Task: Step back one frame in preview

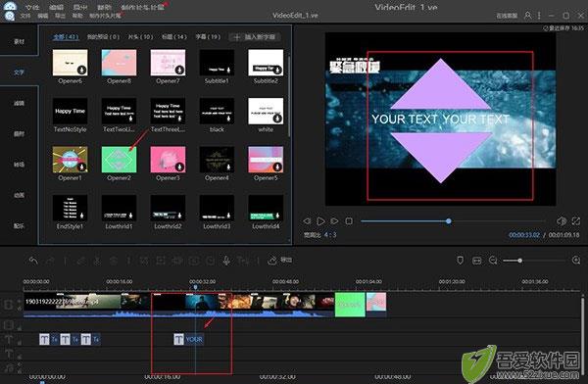Action: 307,221
